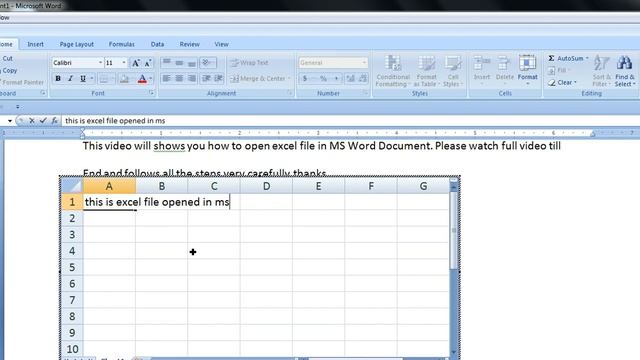This screenshot has width=640, height=360.
Task: Switch to the Page Layout tab
Action: pyautogui.click(x=76, y=44)
